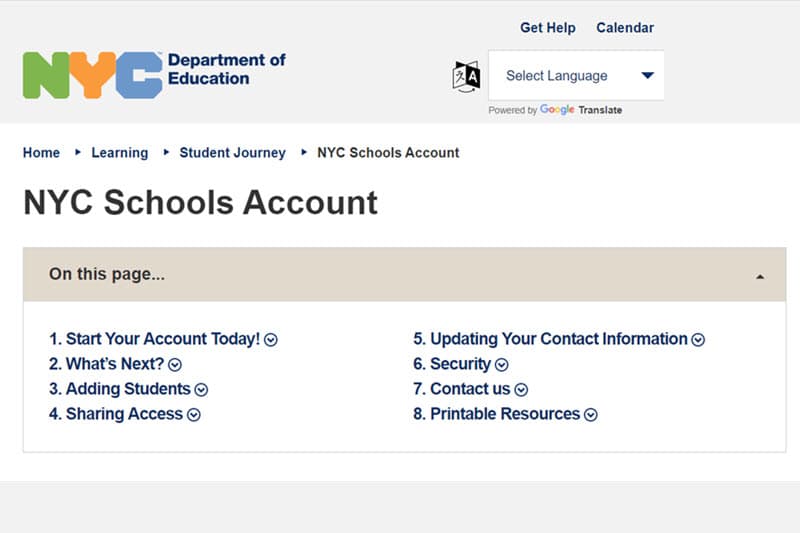Open Student Journey breadcrumb link
The height and width of the screenshot is (533, 800).
[x=232, y=153]
